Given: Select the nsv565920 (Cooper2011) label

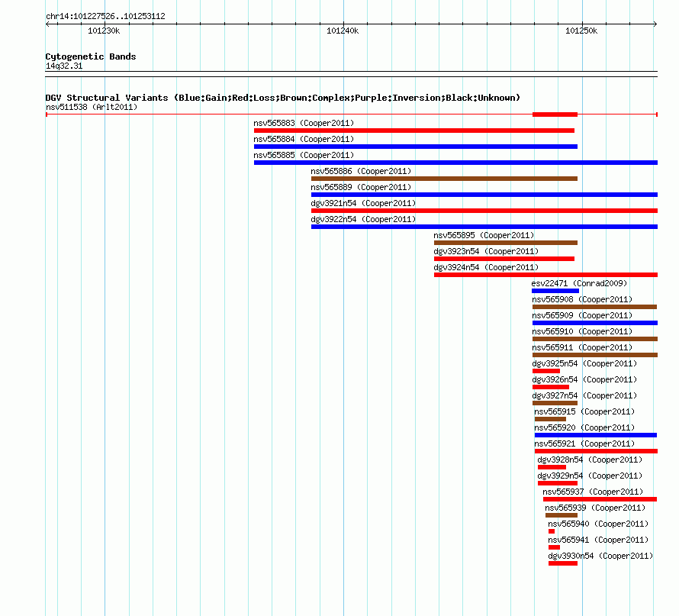Looking at the screenshot, I should click(584, 427).
